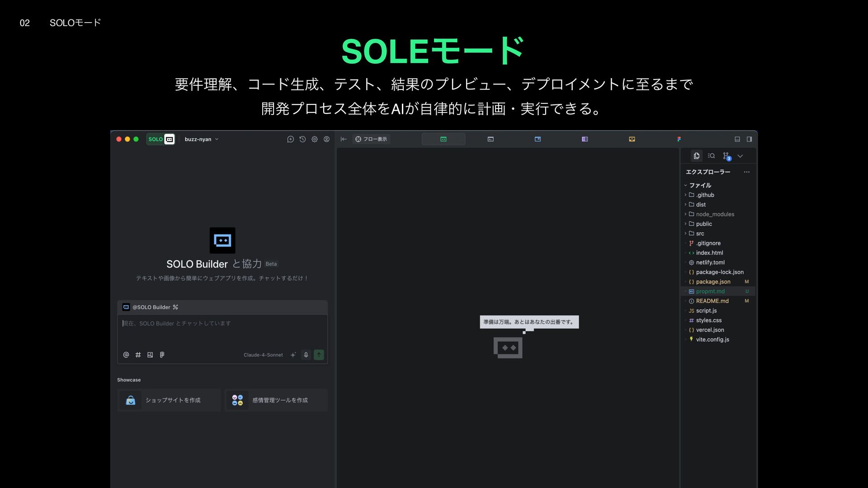Screen dimensions: 868x488
Task: Open the buzz-nyan project dropdown
Action: point(201,139)
